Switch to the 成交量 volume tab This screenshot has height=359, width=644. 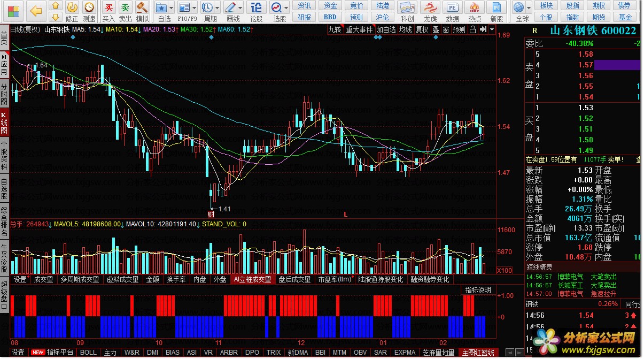tap(43, 279)
